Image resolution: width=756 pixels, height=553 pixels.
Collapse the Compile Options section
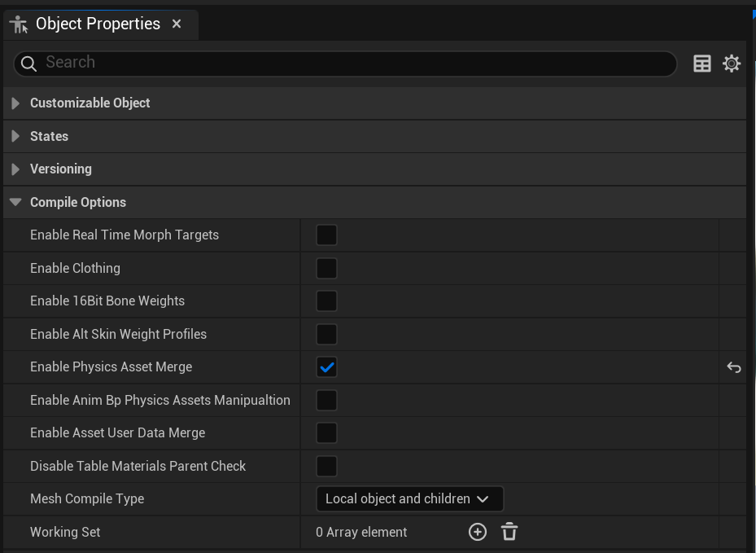click(x=15, y=202)
